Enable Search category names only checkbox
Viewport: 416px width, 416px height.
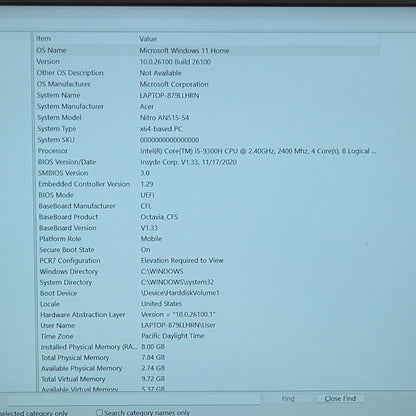pyautogui.click(x=99, y=413)
